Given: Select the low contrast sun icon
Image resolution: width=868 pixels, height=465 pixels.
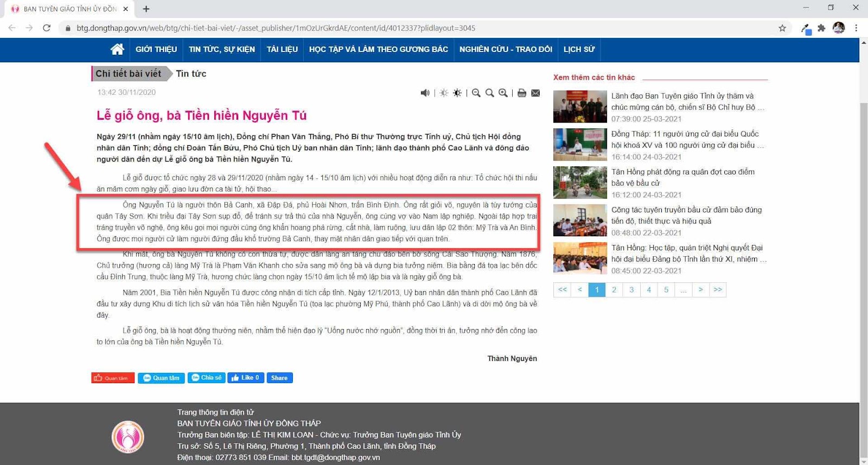Looking at the screenshot, I should point(444,93).
